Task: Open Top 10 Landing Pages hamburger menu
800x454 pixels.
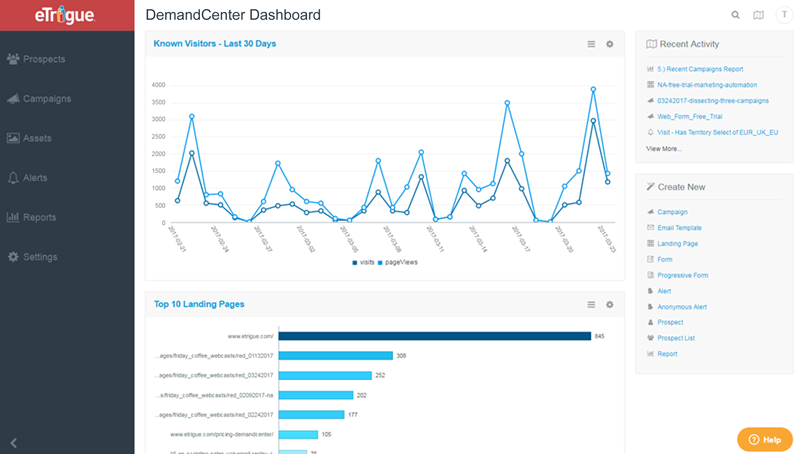Action: click(591, 305)
